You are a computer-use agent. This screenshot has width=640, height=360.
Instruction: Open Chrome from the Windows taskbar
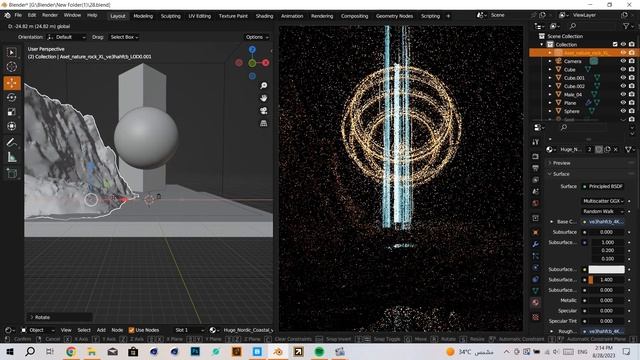pyautogui.click(x=71, y=351)
